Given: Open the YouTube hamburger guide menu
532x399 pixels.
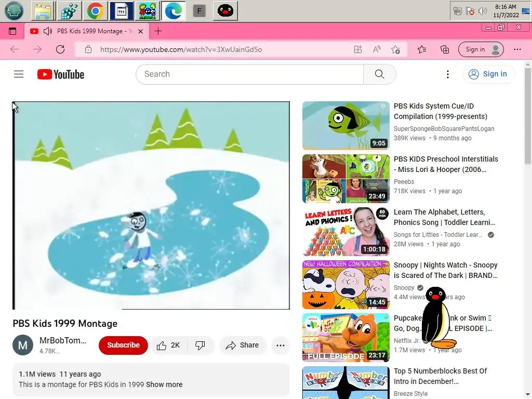Looking at the screenshot, I should coord(19,74).
